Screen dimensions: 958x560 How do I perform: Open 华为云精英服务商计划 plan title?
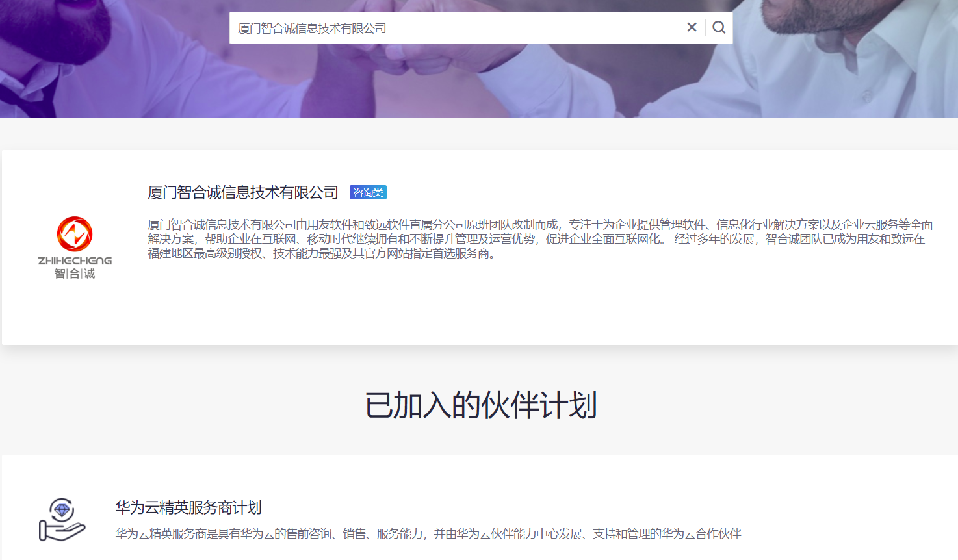188,507
